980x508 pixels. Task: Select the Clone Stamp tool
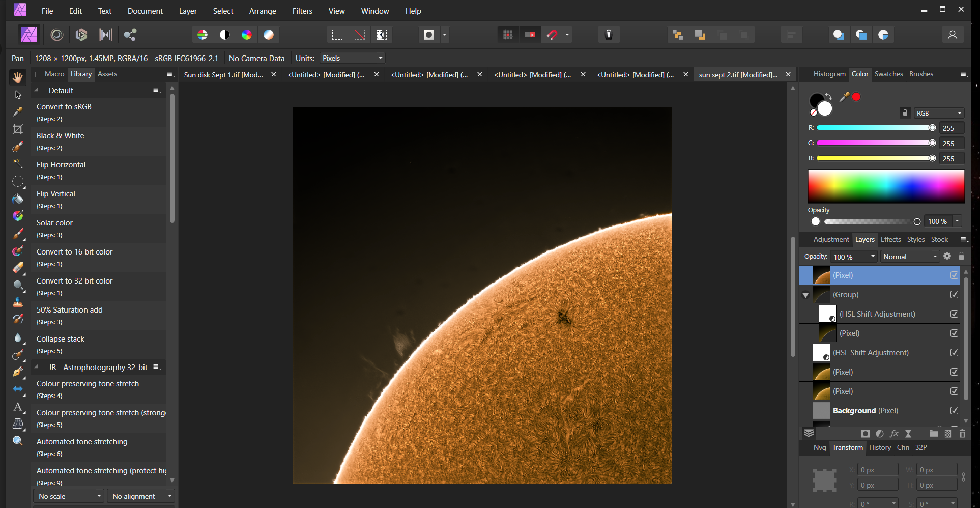point(18,302)
